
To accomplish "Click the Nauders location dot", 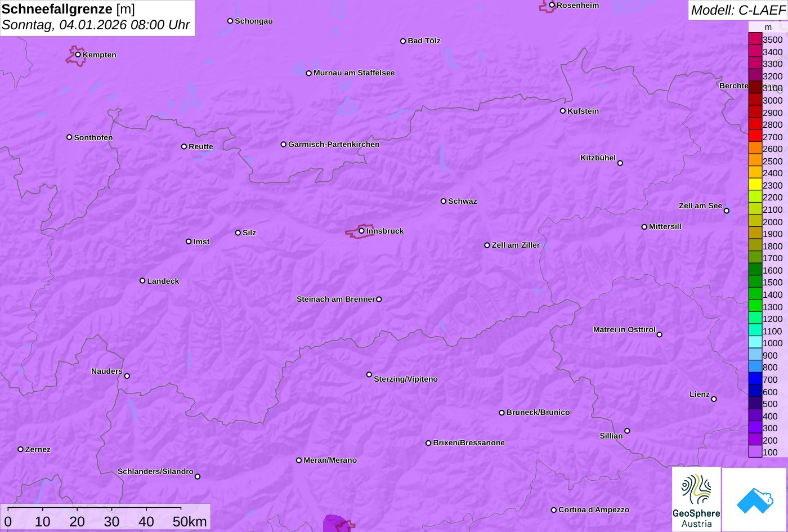I will pos(127,376).
